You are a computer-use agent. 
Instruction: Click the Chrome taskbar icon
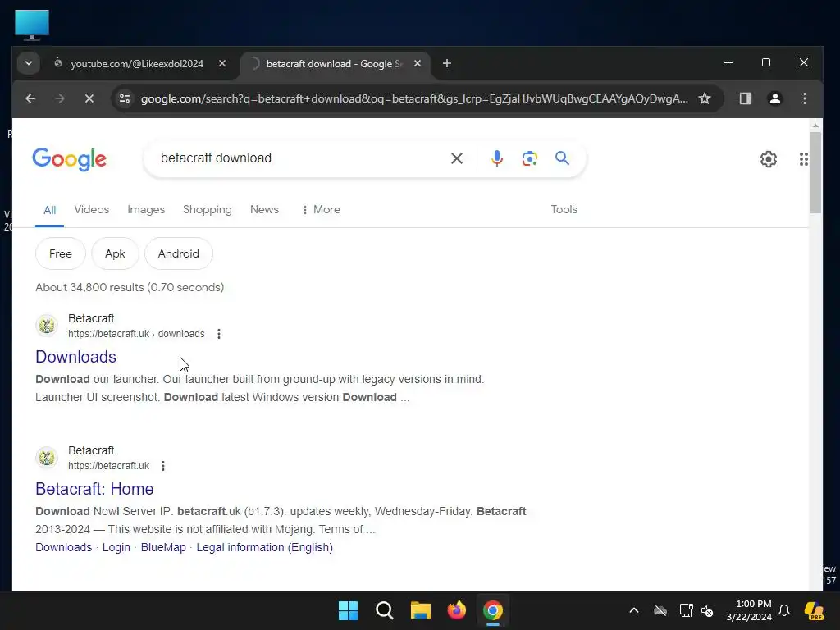coord(493,610)
